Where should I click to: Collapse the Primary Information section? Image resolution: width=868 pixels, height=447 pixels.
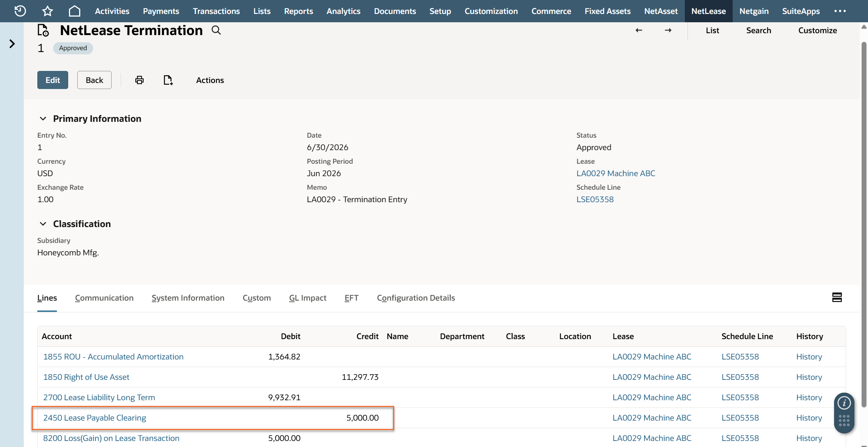pos(43,118)
